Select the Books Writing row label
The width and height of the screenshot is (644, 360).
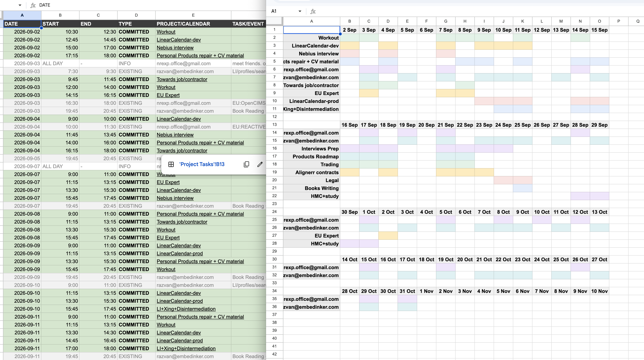[311, 188]
